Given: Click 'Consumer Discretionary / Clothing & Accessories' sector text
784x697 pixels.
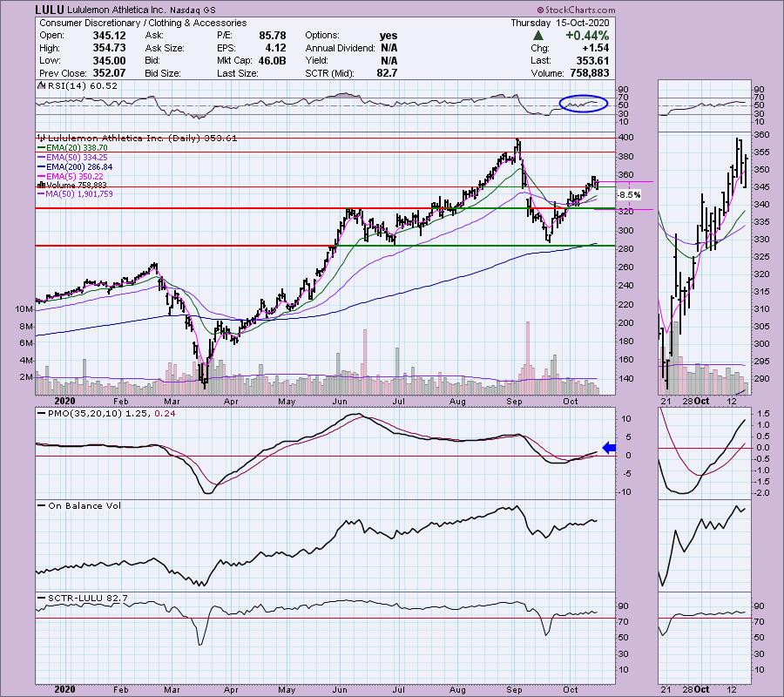Looking at the screenshot, I should tap(143, 23).
